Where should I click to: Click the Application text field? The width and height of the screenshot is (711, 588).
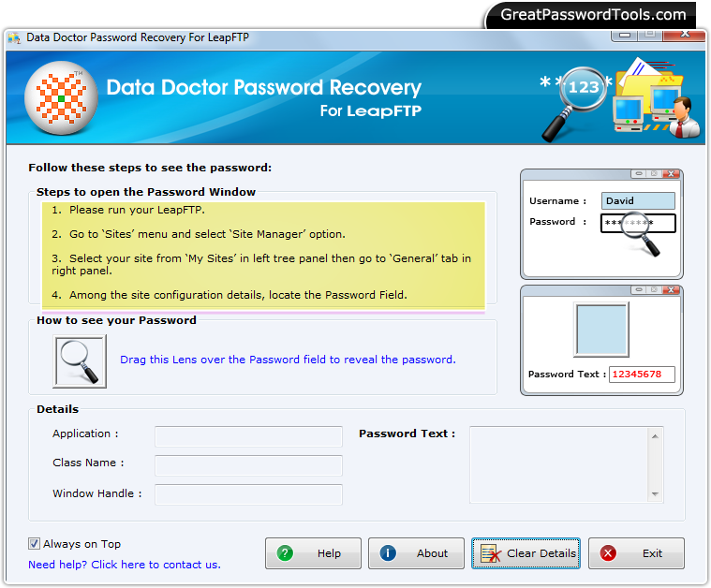click(x=248, y=436)
